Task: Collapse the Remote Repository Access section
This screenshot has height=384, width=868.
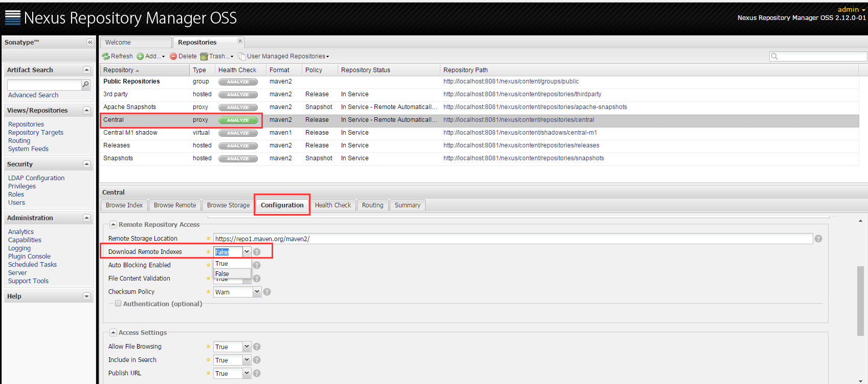Action: tap(114, 225)
